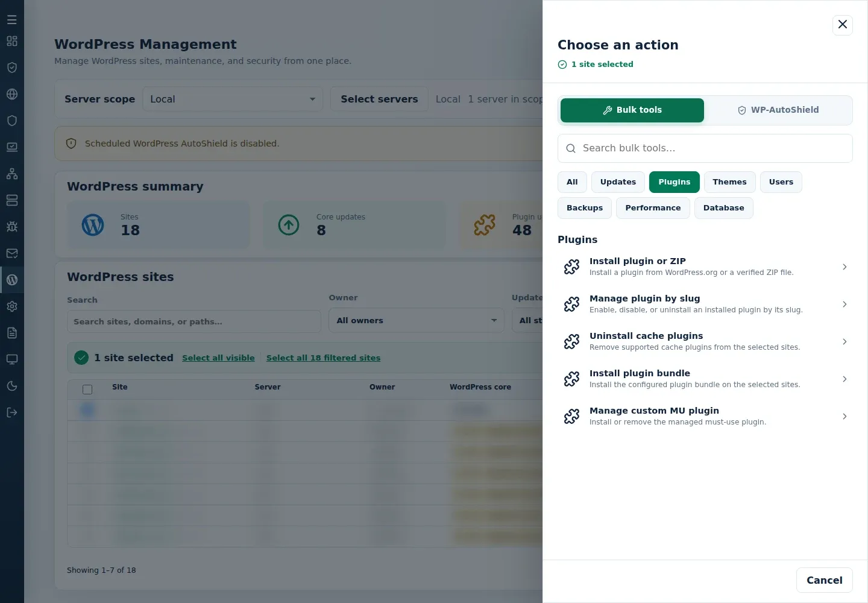Viewport: 868px width, 603px height.
Task: Select the Database filter chip
Action: tap(724, 208)
